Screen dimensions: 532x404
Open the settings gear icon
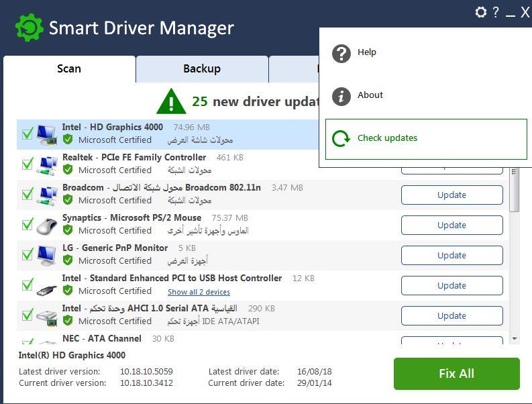[x=480, y=12]
